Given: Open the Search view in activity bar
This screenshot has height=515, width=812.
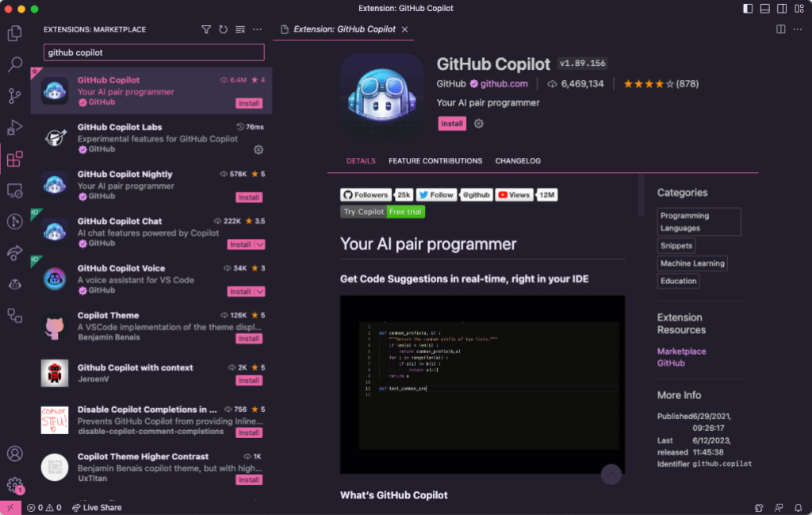Looking at the screenshot, I should click(14, 64).
